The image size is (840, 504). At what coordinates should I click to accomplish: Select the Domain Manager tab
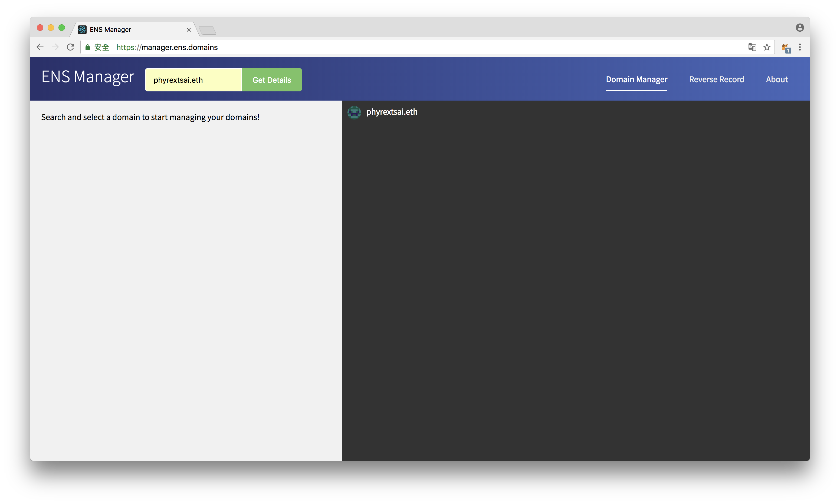tap(636, 79)
